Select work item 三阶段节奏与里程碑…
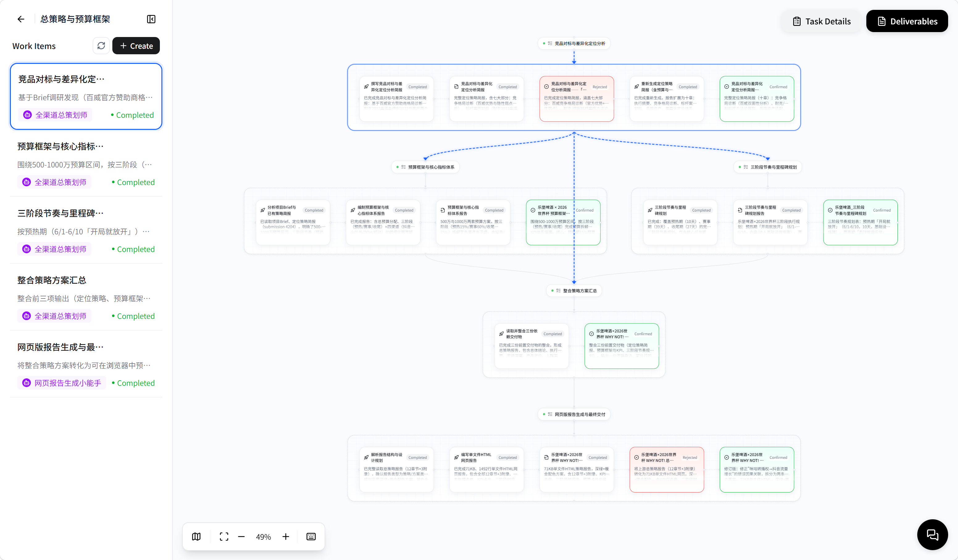958x560 pixels. 86,230
